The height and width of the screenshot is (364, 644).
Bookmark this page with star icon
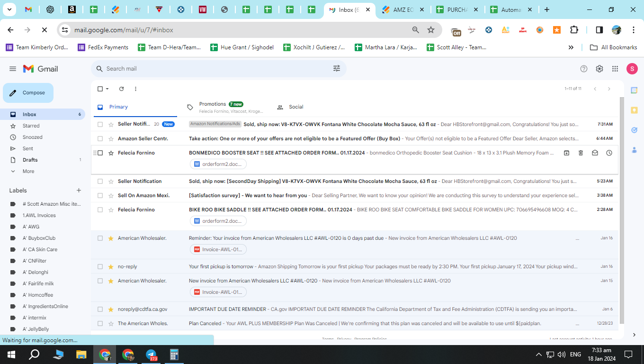431,30
